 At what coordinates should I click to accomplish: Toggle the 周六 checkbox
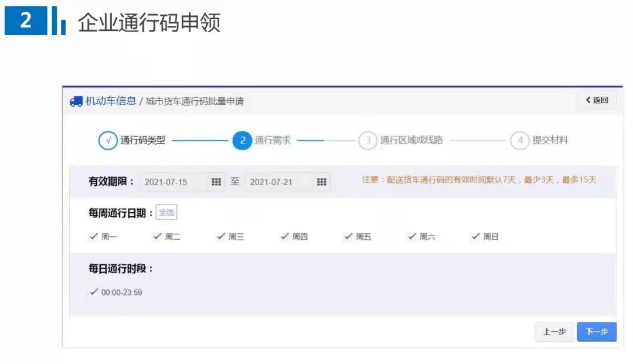[x=411, y=237]
